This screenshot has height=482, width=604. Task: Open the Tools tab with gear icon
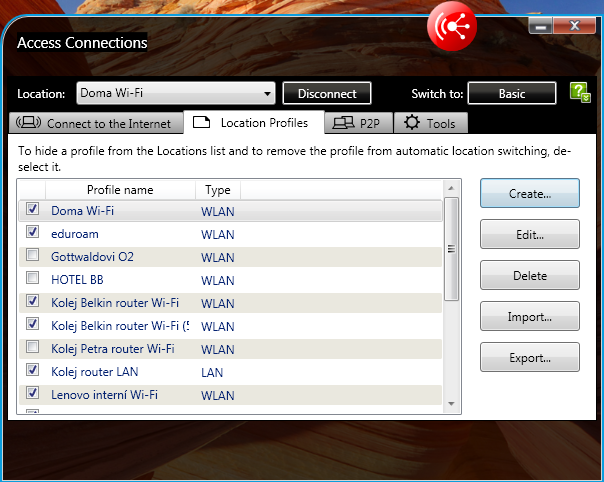click(x=430, y=124)
